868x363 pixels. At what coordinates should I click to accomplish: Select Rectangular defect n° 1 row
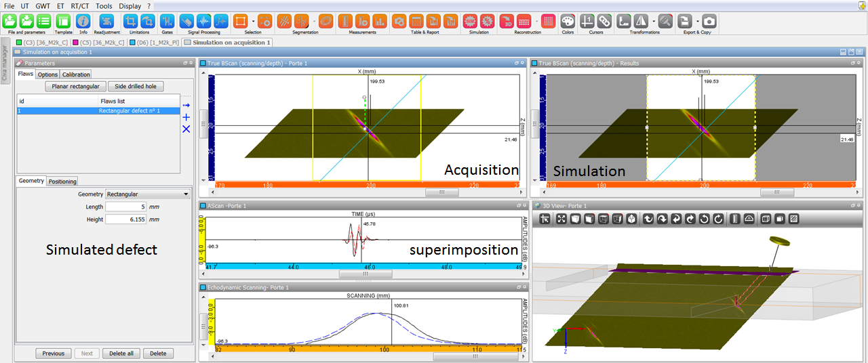click(98, 110)
